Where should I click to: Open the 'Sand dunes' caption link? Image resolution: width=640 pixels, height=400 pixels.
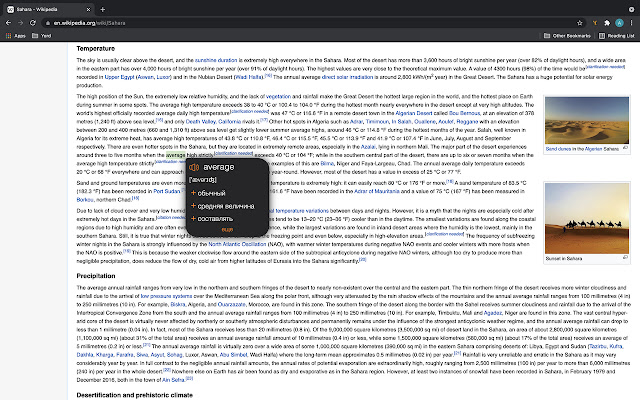point(558,149)
